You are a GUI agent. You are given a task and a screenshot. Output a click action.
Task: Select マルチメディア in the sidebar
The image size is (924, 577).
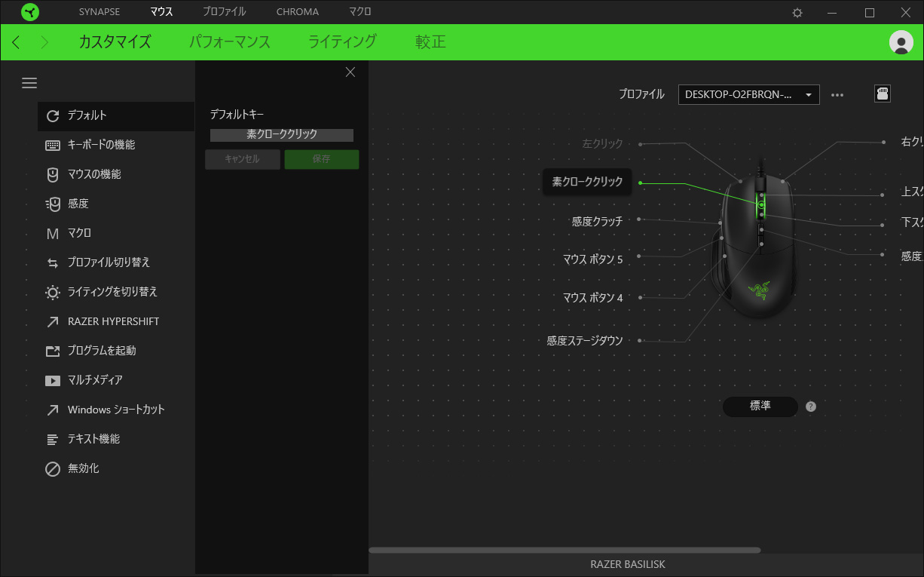(116, 380)
